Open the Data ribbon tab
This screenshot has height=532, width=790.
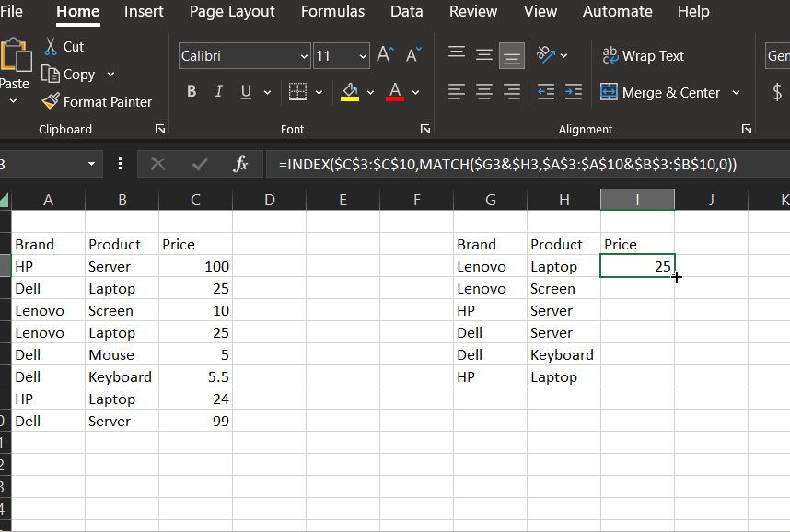coord(406,12)
